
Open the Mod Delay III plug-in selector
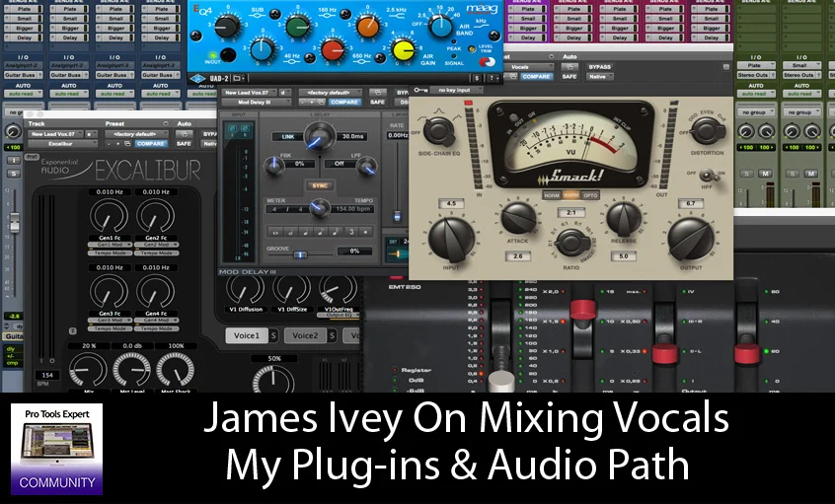tap(257, 103)
